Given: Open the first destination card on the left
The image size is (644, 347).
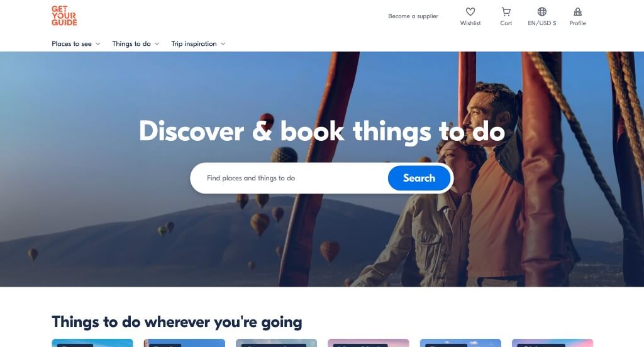Looking at the screenshot, I should pos(92,343).
